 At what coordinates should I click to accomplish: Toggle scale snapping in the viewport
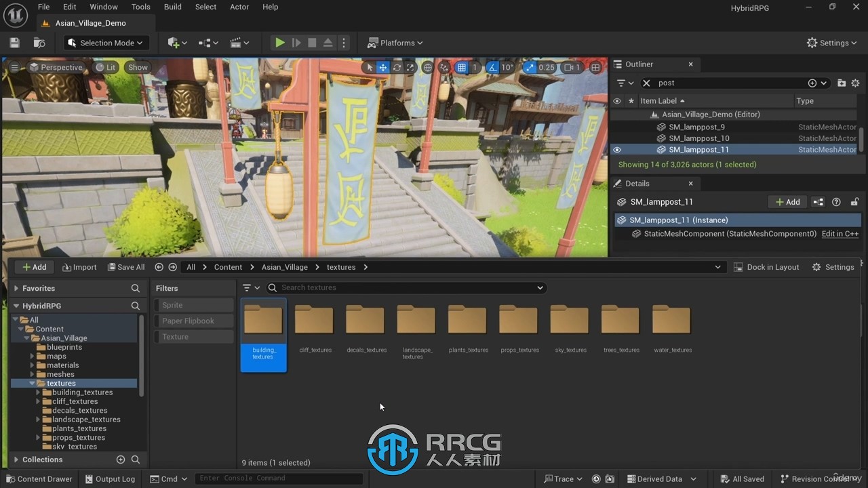tap(530, 67)
